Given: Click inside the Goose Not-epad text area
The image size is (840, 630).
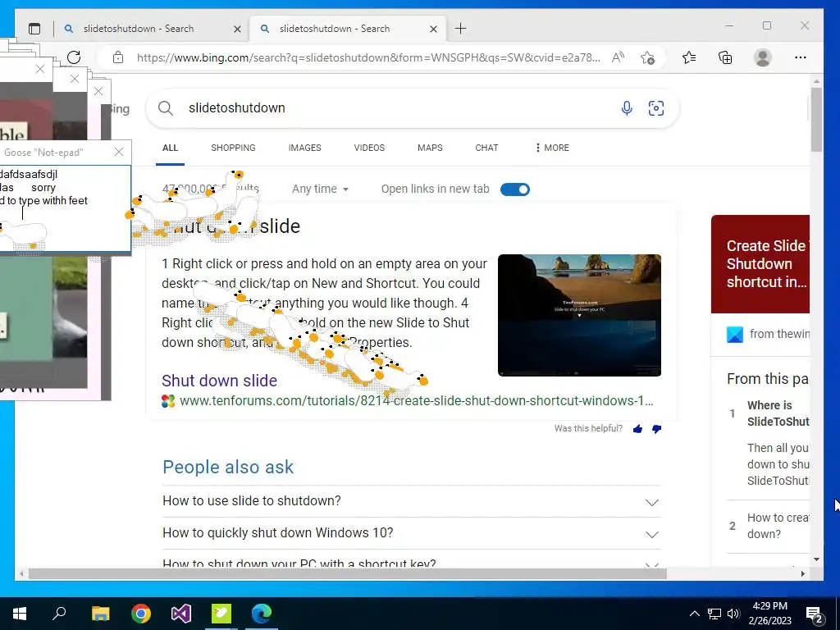Looking at the screenshot, I should coord(64,208).
